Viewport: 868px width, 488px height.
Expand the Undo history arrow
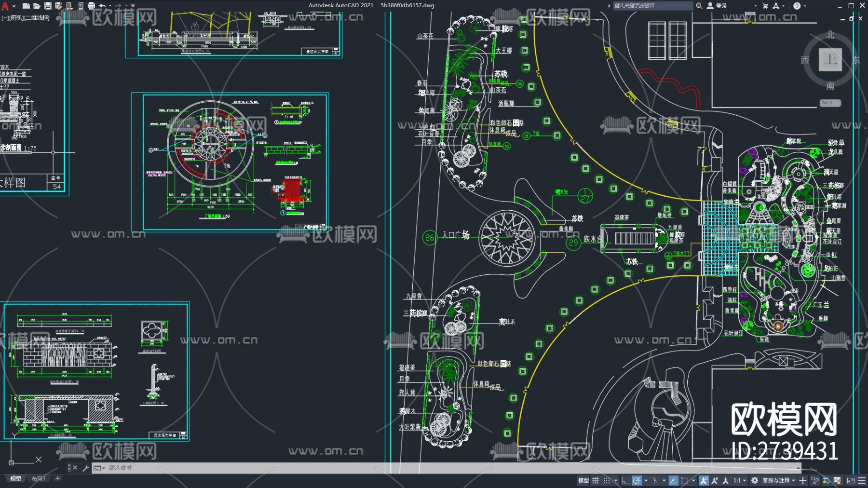110,6
